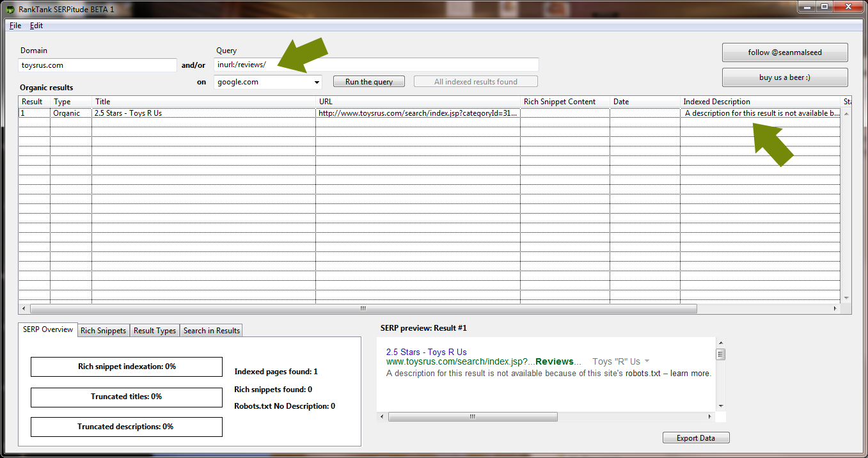Viewport: 868px width, 458px height.
Task: Click the URL column header
Action: (418, 102)
